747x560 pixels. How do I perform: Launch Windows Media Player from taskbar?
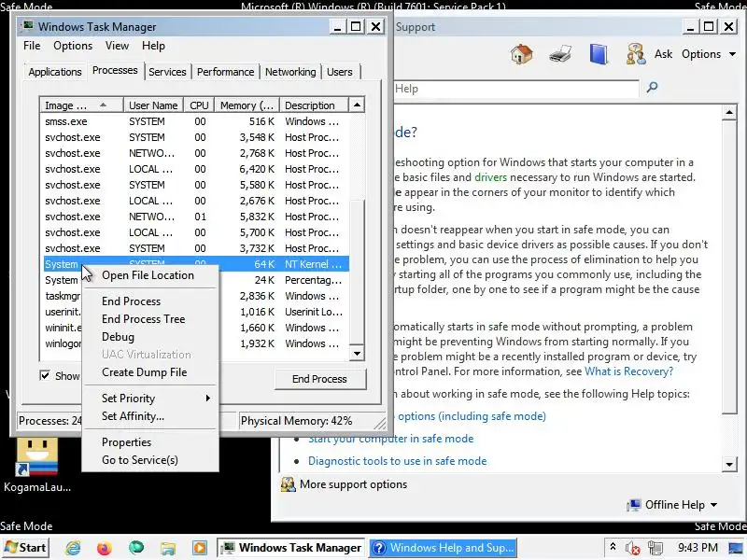tap(200, 548)
